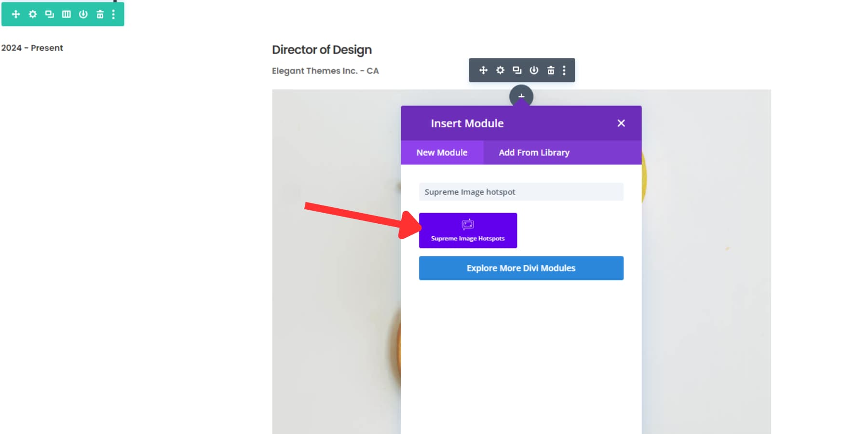Change column structure in green row toolbar

[67, 14]
